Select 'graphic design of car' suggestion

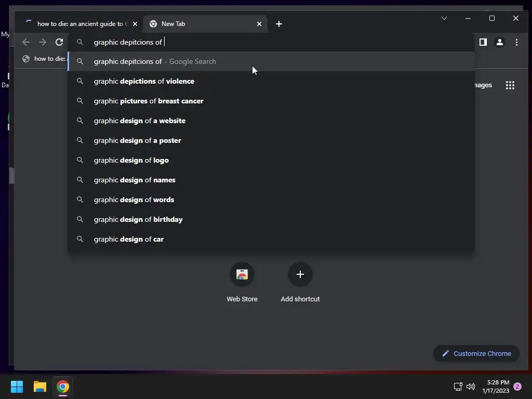pyautogui.click(x=271, y=239)
